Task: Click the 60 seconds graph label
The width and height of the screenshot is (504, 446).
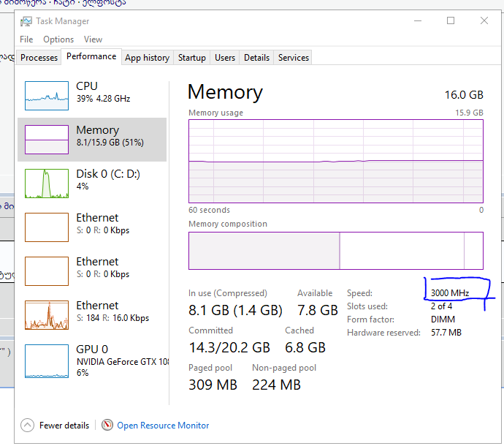Action: (209, 210)
